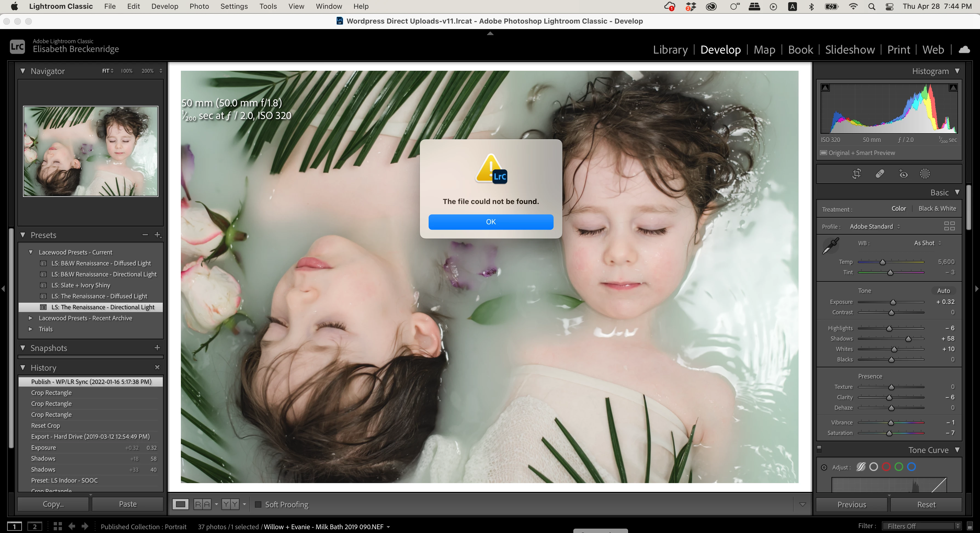Open the Develop menu in menu bar
Viewport: 980px width, 533px height.
164,7
